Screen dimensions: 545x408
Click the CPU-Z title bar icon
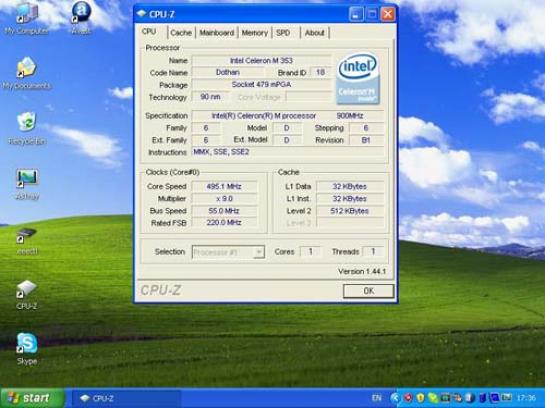141,14
